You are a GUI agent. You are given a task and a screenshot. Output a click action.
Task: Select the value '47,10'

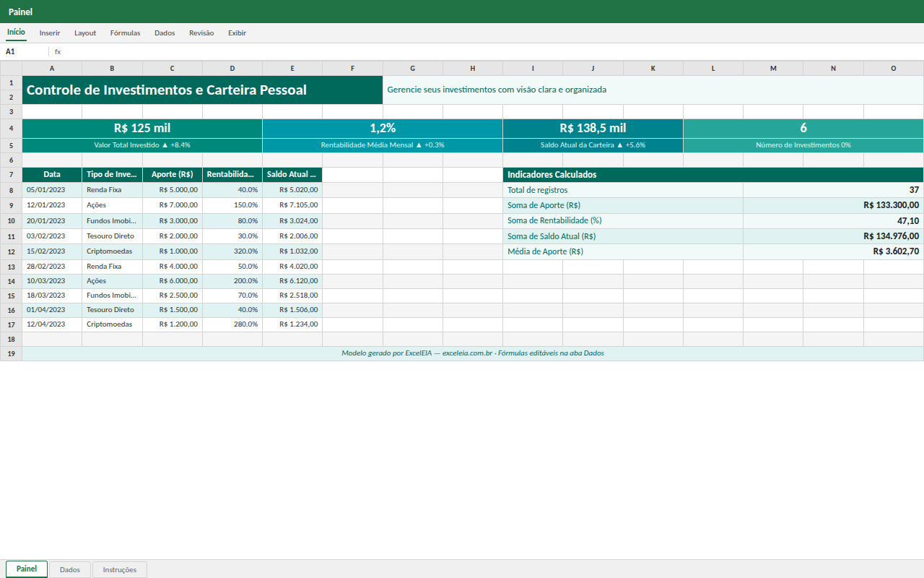click(x=834, y=221)
